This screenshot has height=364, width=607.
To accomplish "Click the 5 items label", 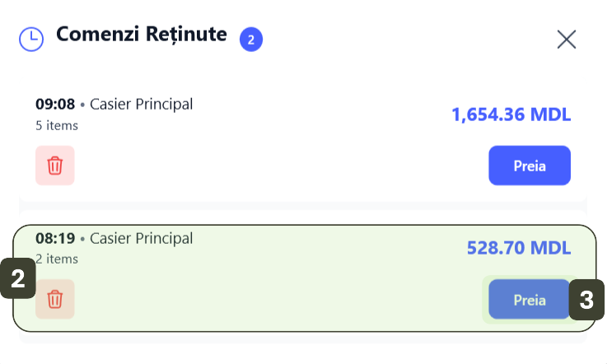I will pos(57,126).
